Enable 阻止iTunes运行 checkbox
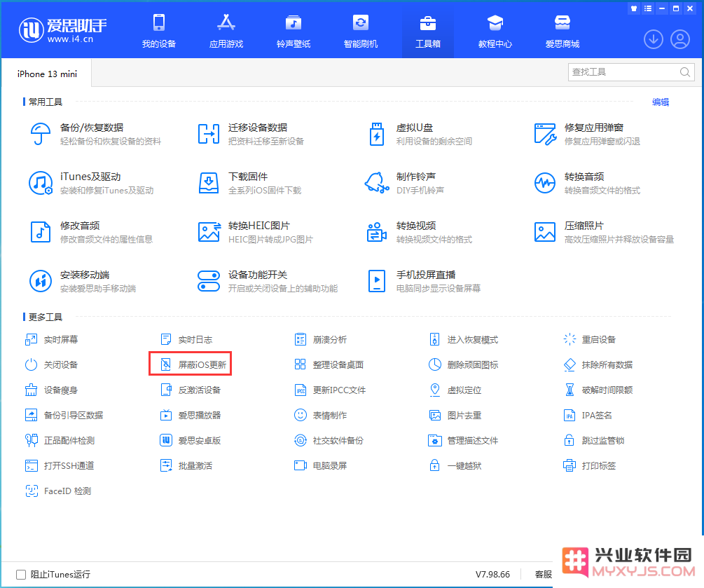704x588 pixels. pos(20,575)
